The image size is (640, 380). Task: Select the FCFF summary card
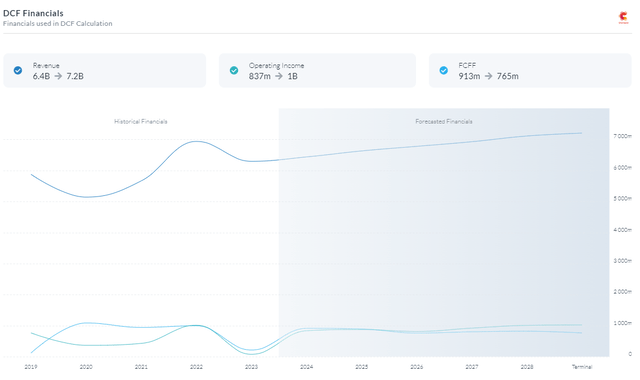[x=530, y=70]
